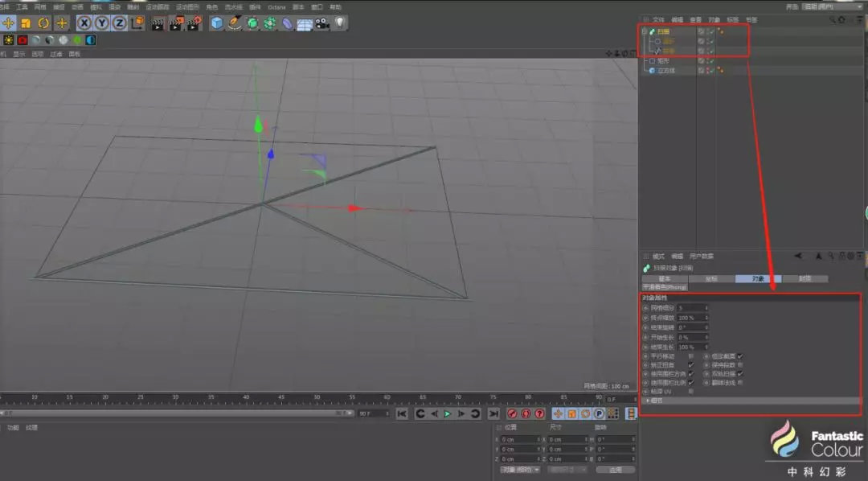Screen dimensions: 868x481
Task: Add a Cube primitive object
Action: [216, 23]
